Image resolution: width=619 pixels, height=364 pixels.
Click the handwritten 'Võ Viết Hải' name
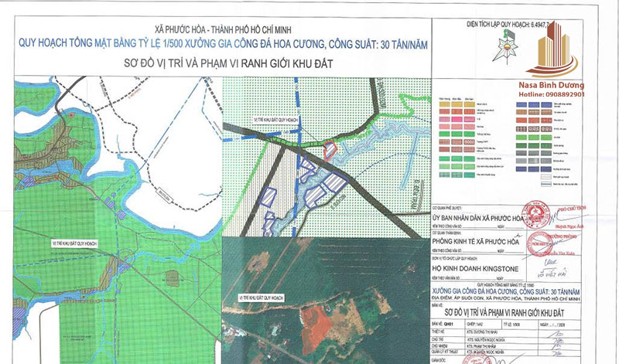(552, 273)
